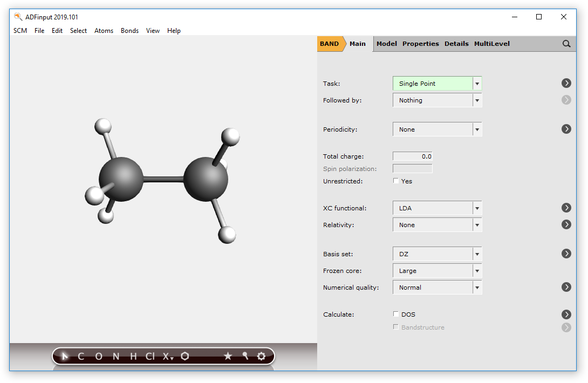
Task: Open the Atoms menu
Action: click(104, 31)
